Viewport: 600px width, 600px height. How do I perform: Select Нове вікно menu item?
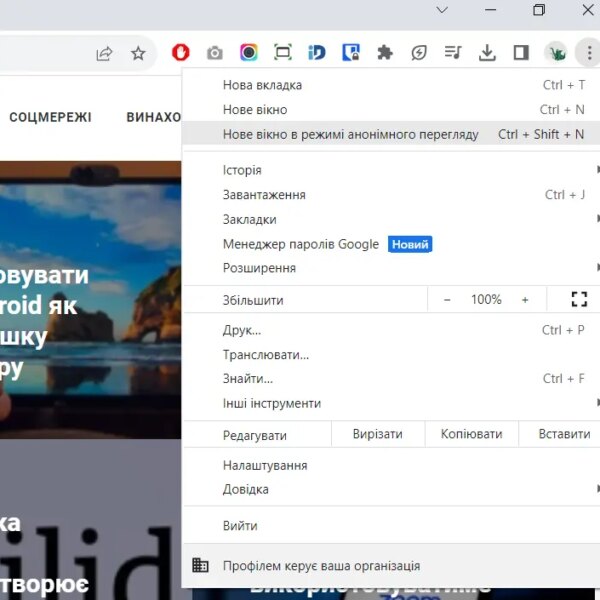391,110
